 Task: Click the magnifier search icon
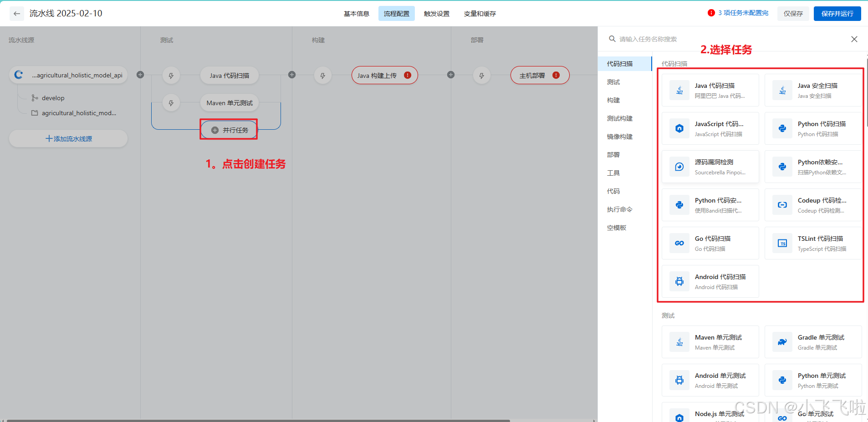pos(613,39)
